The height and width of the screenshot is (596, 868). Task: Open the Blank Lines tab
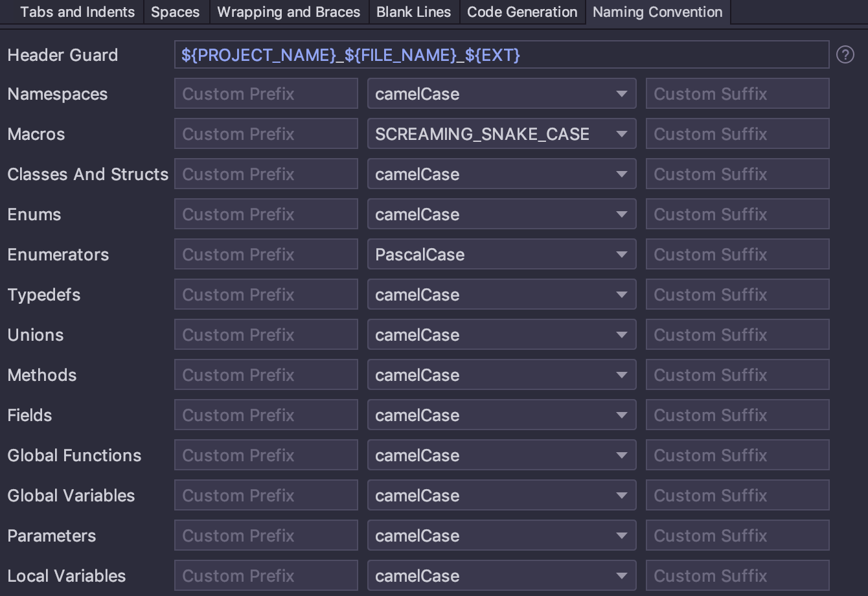(x=413, y=12)
